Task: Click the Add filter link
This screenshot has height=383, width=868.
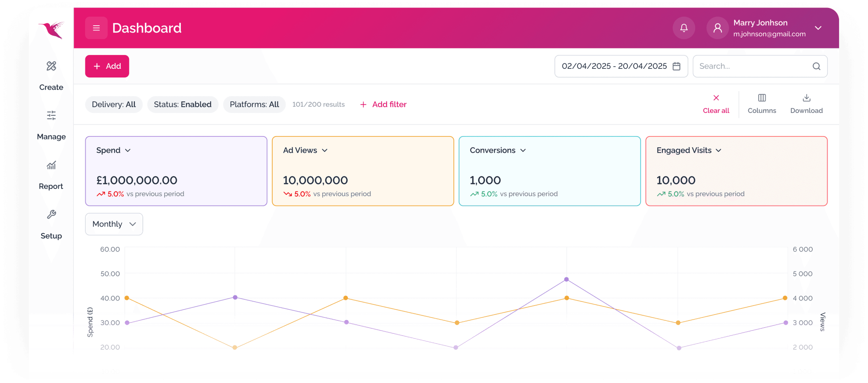Action: click(x=383, y=104)
